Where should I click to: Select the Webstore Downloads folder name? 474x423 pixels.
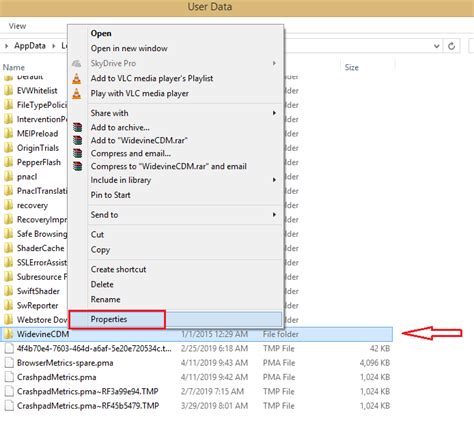tap(42, 320)
